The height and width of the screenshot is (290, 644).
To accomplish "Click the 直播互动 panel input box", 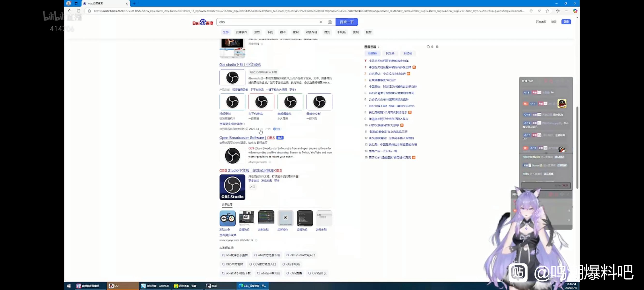I will pos(546,185).
